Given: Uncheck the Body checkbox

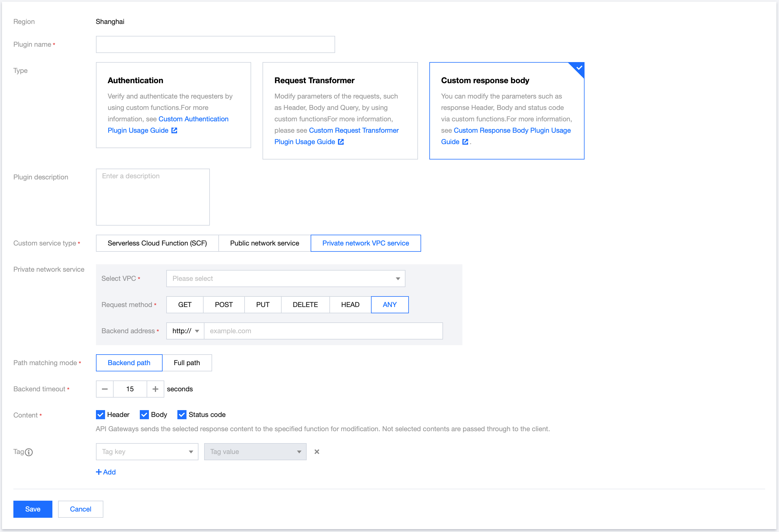Looking at the screenshot, I should (x=144, y=415).
